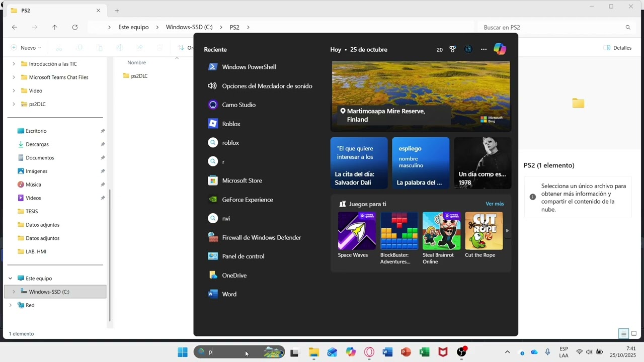
Task: Click the profile avatar in search panel
Action: pyautogui.click(x=468, y=49)
